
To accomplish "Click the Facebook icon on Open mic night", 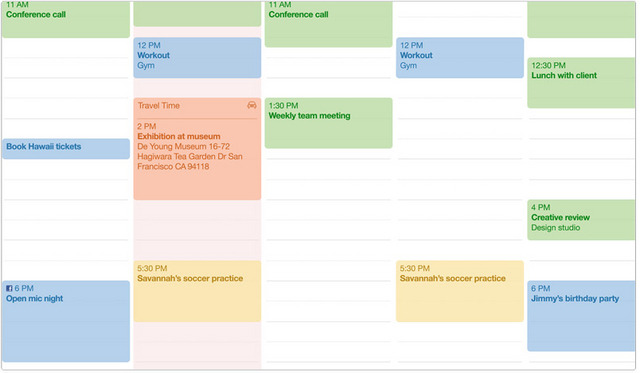I will 9,289.
